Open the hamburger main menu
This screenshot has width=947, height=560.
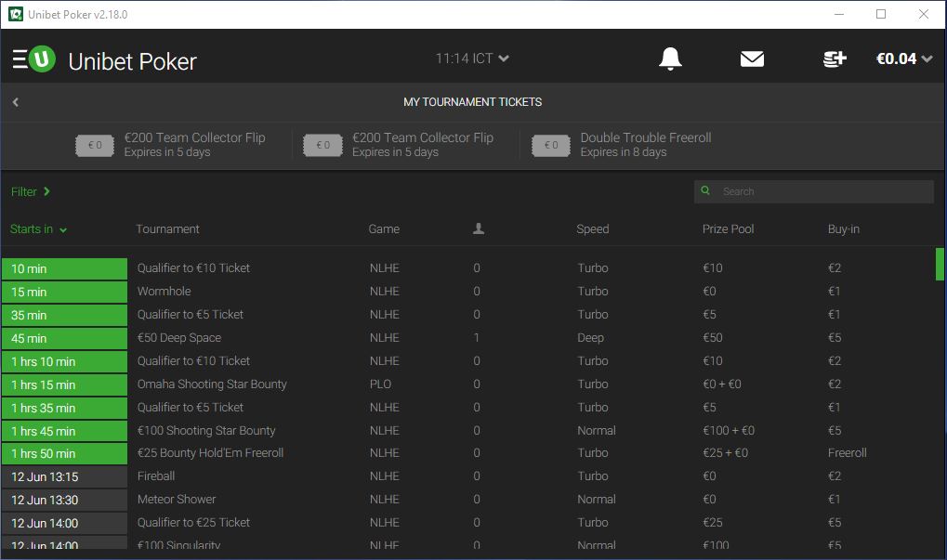tap(20, 59)
